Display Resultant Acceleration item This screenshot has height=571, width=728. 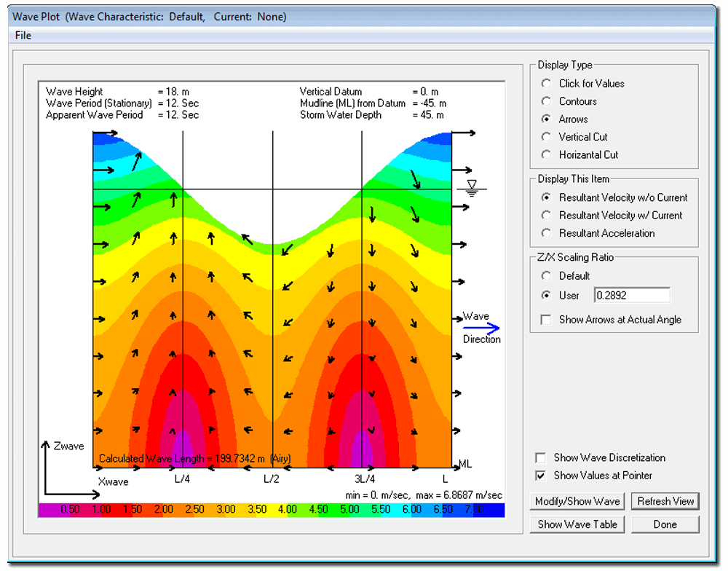(546, 233)
